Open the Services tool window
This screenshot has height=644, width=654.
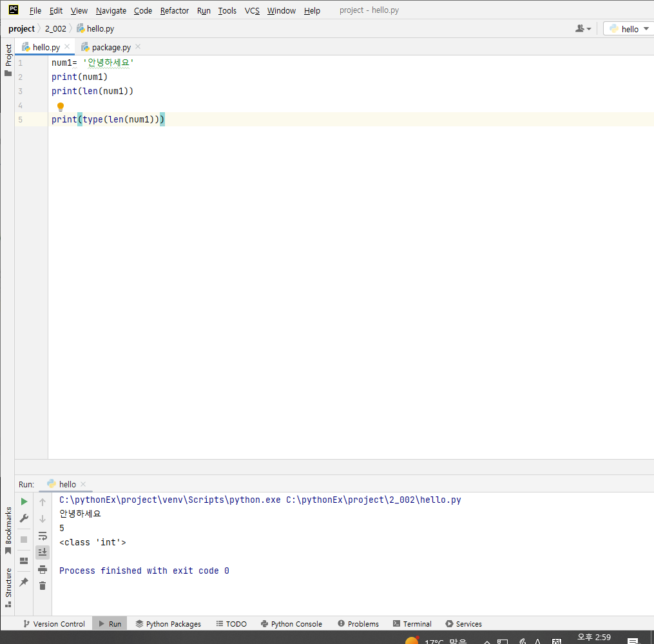[464, 624]
